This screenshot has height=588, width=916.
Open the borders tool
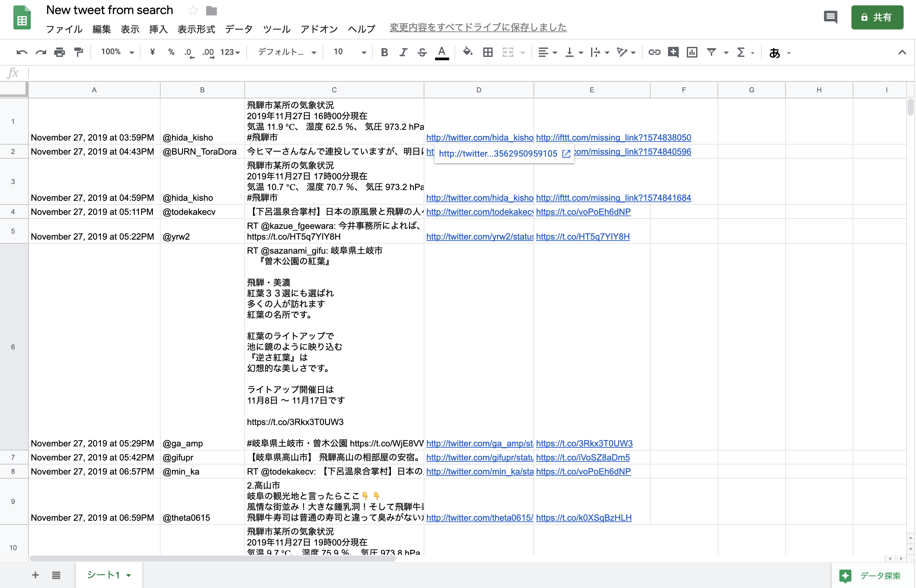click(488, 52)
